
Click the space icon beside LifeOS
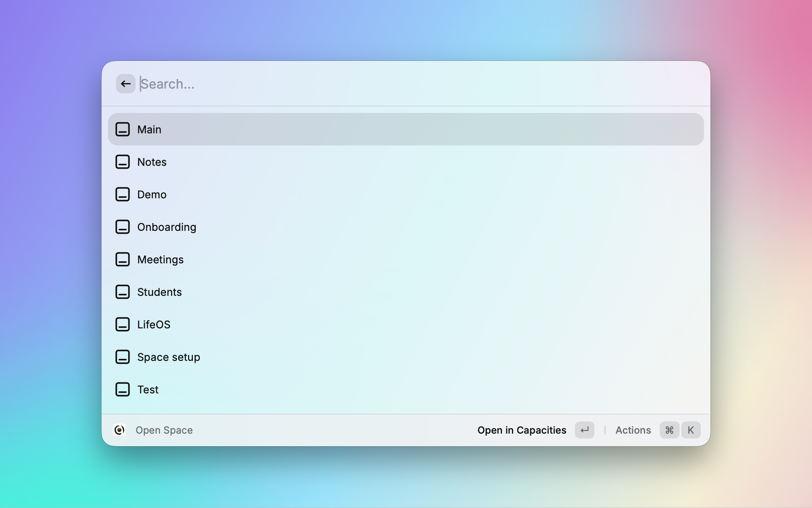pos(122,324)
